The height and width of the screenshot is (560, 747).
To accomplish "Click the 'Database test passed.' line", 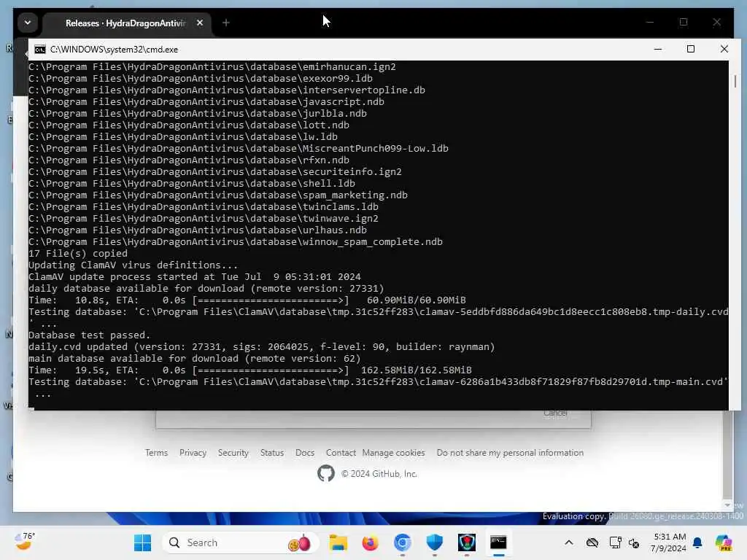I will (89, 335).
